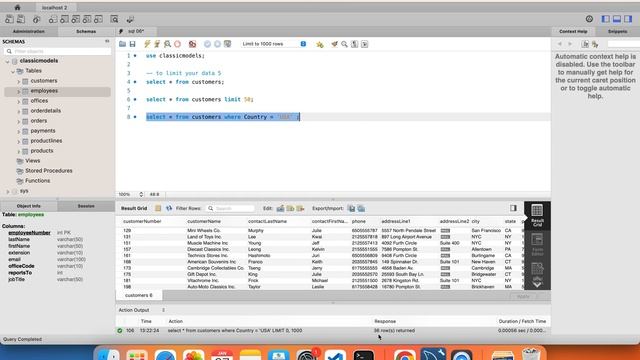Viewport: 640px width, 360px height.
Task: Select the SQL file editor tab
Action: [x=136, y=31]
